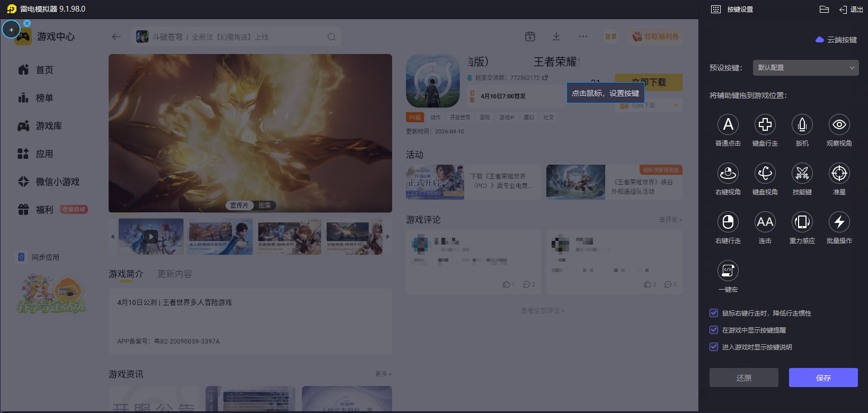Open the 春季寻宝活动 banner
The width and height of the screenshot is (868, 413).
[x=51, y=294]
